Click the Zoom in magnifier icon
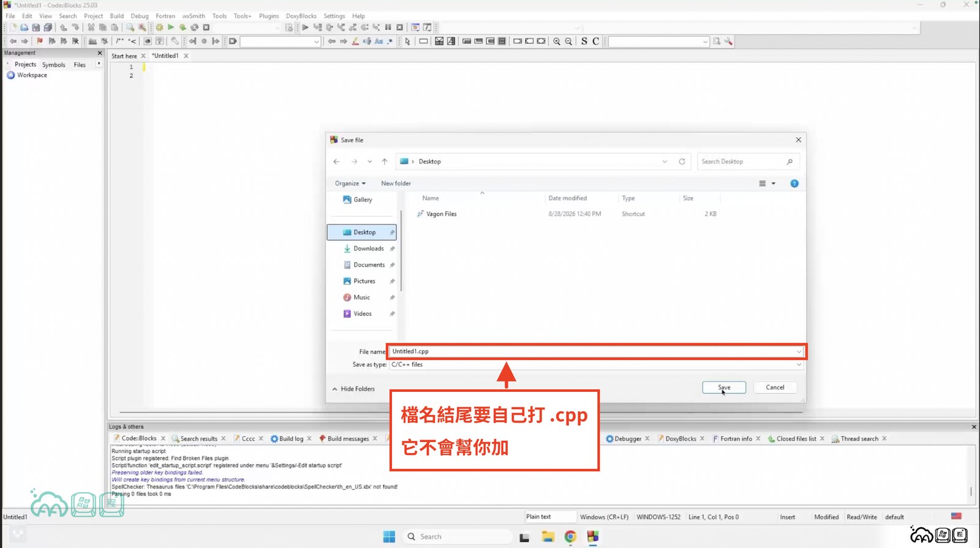980x548 pixels. click(557, 42)
